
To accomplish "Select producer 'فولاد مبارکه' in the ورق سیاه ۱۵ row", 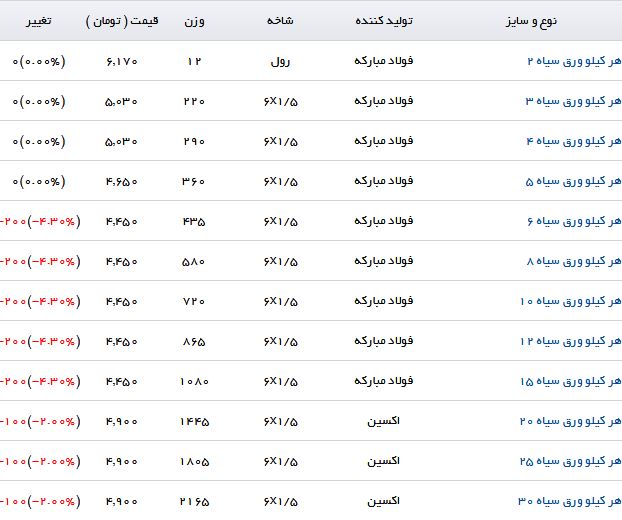I will point(384,381).
